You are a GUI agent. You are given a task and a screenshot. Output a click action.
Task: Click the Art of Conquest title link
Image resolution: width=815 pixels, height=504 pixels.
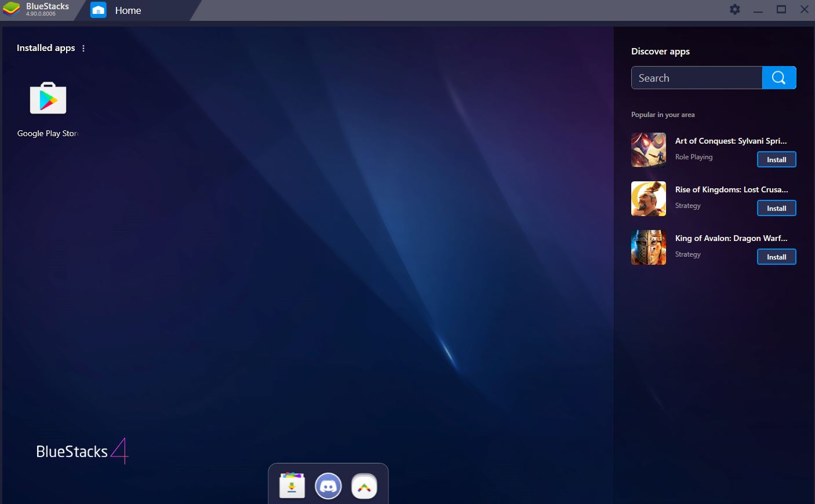[x=730, y=141]
